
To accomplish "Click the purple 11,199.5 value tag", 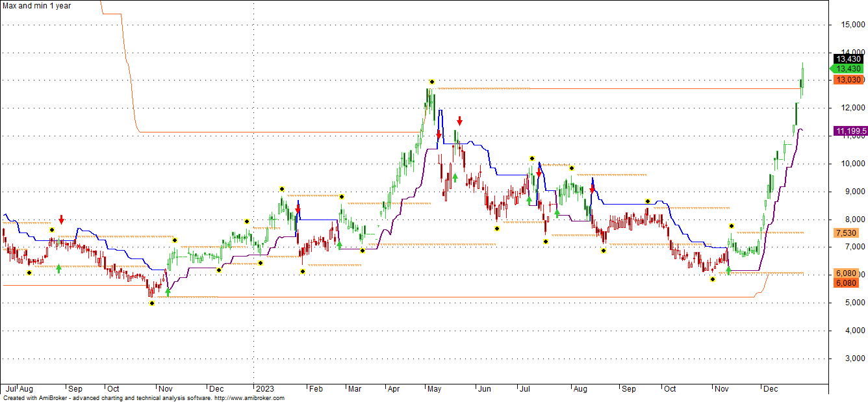I will coord(850,131).
